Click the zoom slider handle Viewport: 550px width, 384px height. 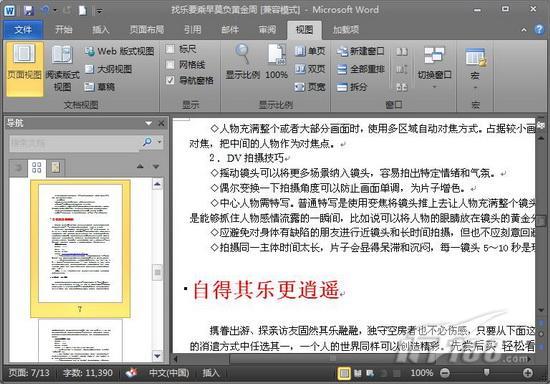coord(486,372)
